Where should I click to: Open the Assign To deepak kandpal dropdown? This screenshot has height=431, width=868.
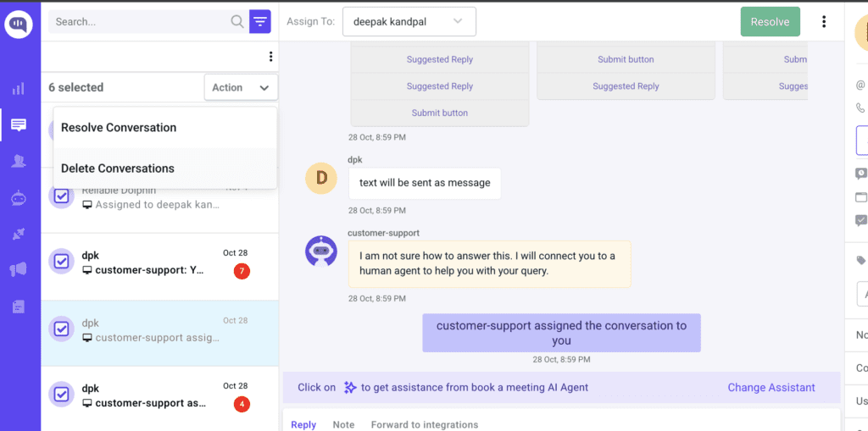(409, 21)
